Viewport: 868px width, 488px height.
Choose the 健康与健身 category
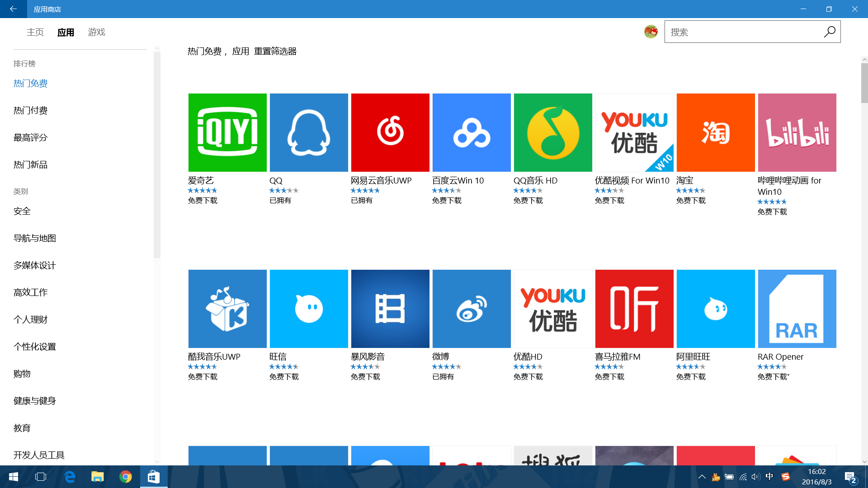(35, 401)
